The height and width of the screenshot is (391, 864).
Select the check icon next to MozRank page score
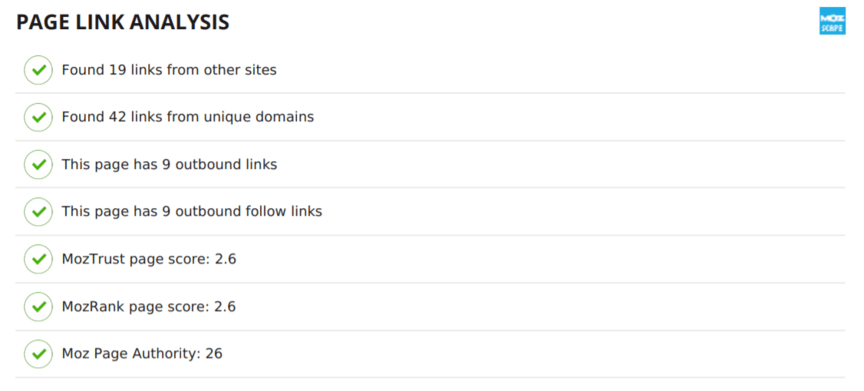coord(38,307)
